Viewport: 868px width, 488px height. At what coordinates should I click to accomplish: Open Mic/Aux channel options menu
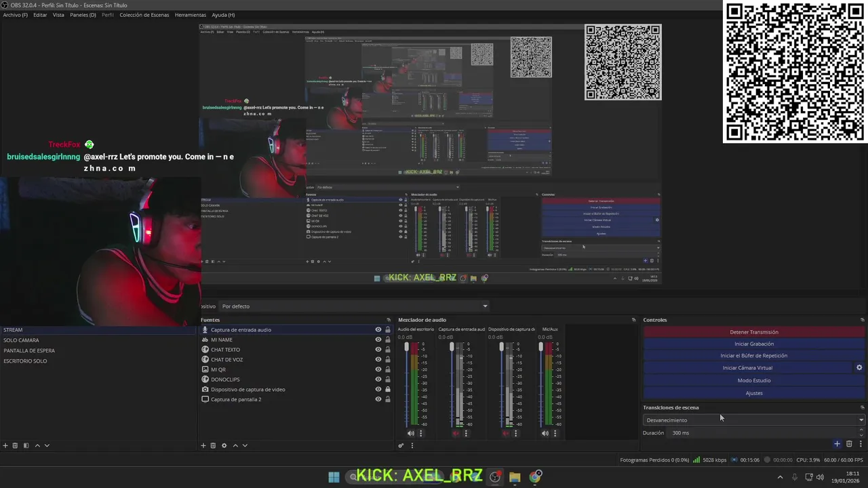(555, 433)
